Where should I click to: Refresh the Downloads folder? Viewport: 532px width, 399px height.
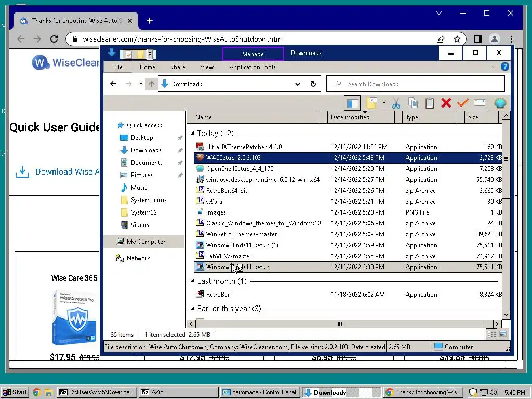click(x=313, y=84)
